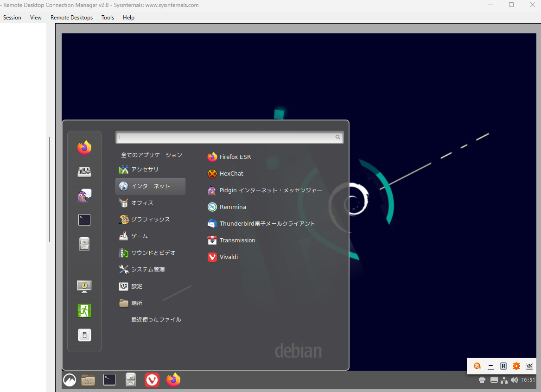541x392 pixels.
Task: Select the アクセサリ category
Action: (150, 170)
